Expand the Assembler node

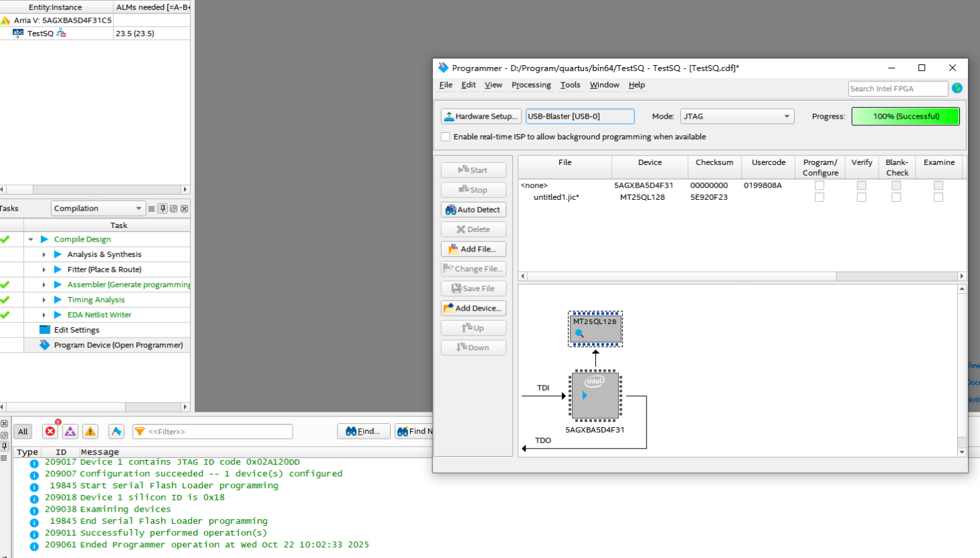(44, 284)
